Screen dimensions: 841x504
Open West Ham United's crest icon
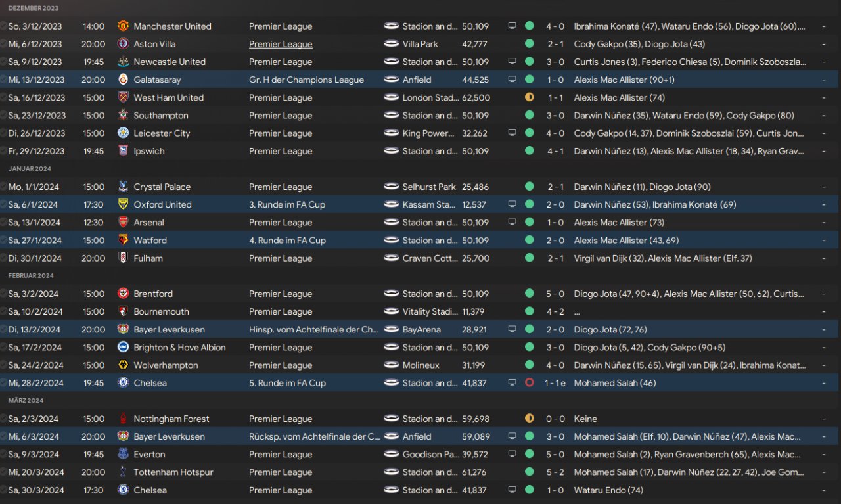pyautogui.click(x=123, y=97)
